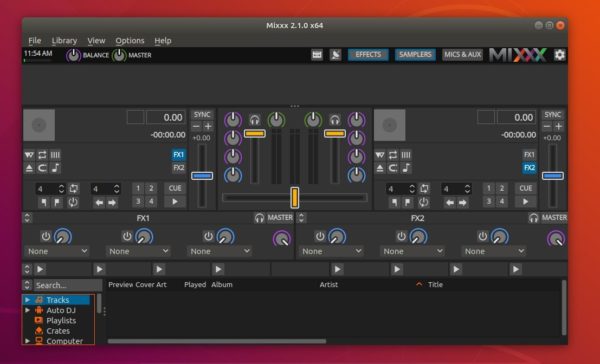Click the SYNC button on right deck
Viewport: 600px width, 364px height.
click(x=553, y=115)
